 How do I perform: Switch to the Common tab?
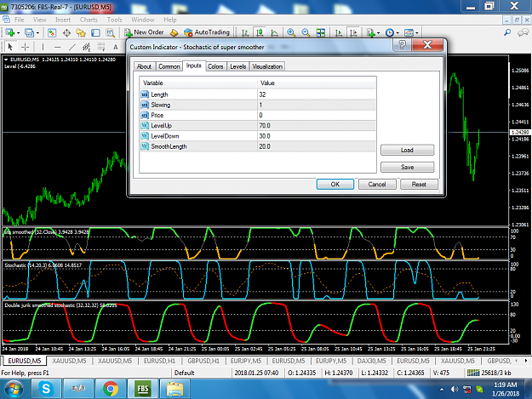[x=169, y=66]
